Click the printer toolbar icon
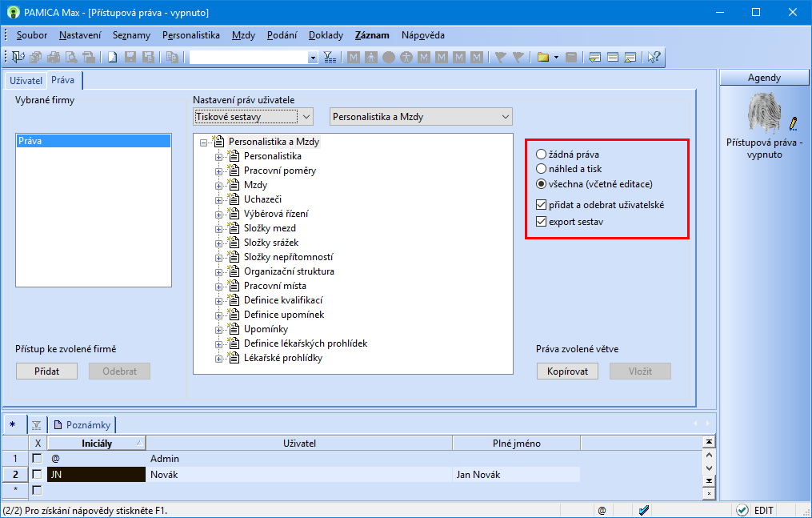812x518 pixels. click(x=54, y=57)
